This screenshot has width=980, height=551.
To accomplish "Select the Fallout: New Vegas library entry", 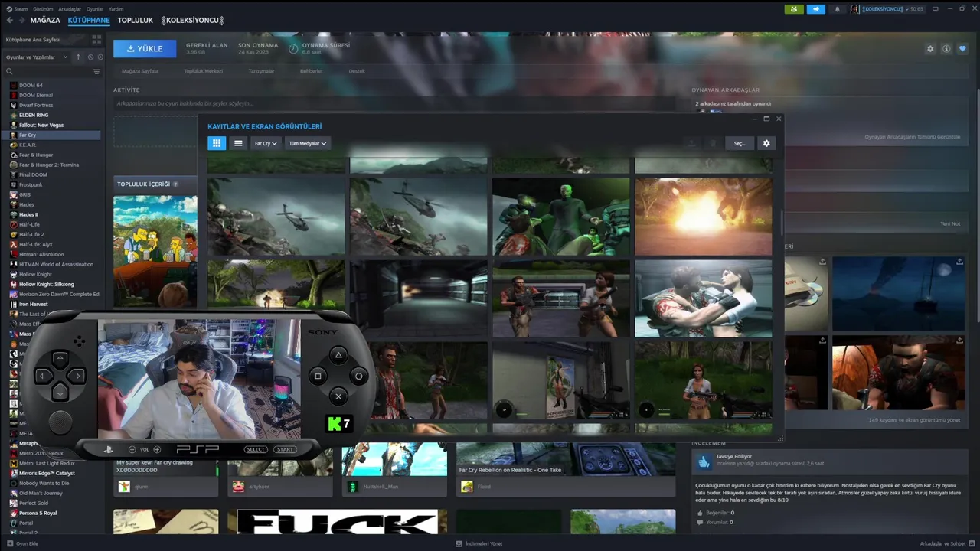I will [x=41, y=125].
